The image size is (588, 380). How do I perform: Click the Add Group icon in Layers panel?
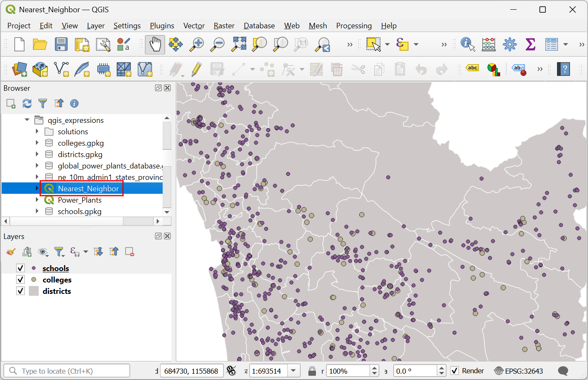click(27, 252)
